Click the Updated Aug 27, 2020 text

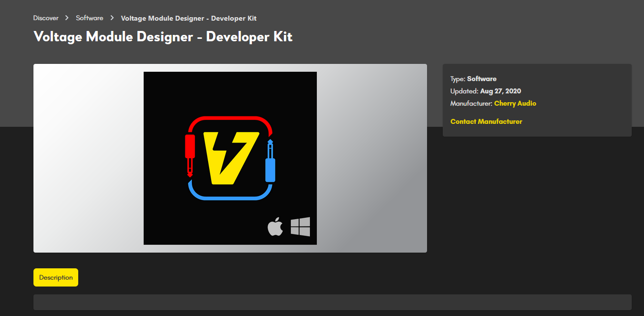click(486, 91)
